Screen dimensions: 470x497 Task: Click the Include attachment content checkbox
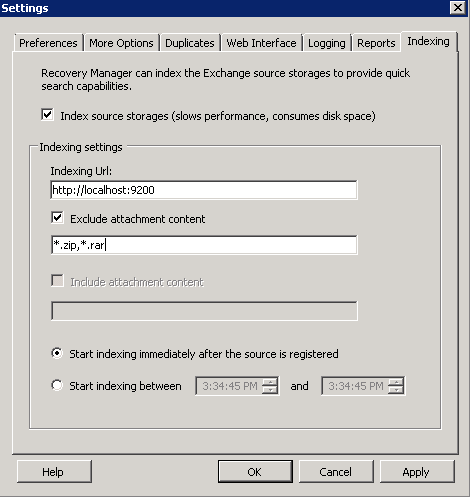click(57, 281)
